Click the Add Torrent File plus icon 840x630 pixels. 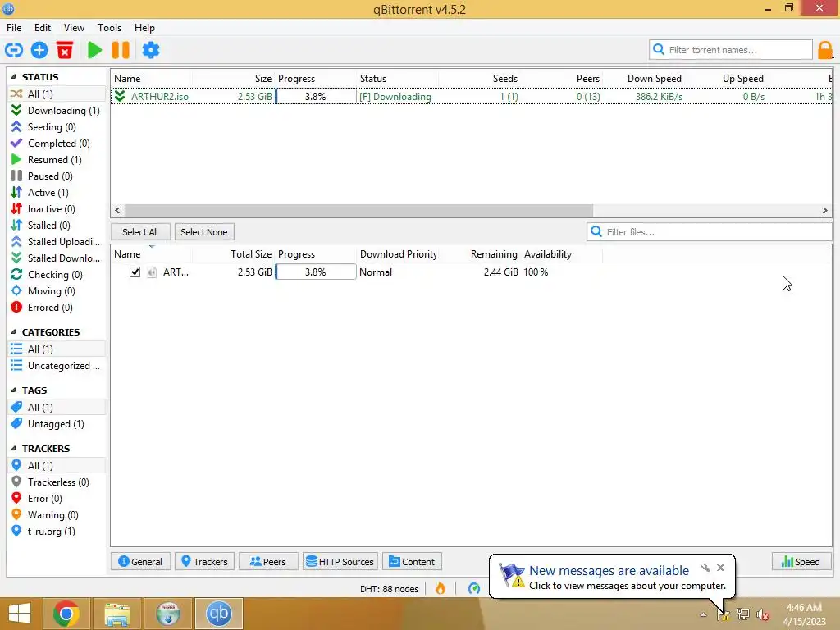click(39, 50)
